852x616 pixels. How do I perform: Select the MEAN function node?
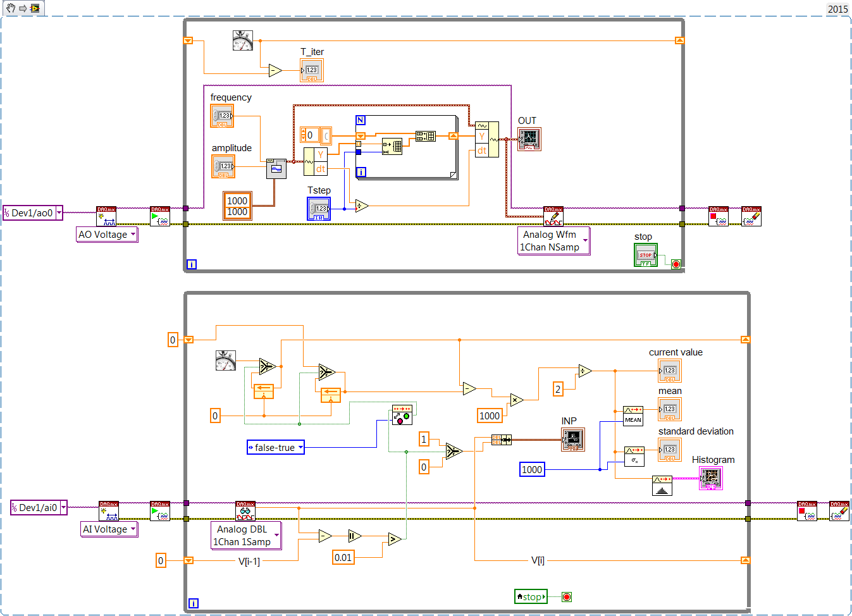pos(633,416)
